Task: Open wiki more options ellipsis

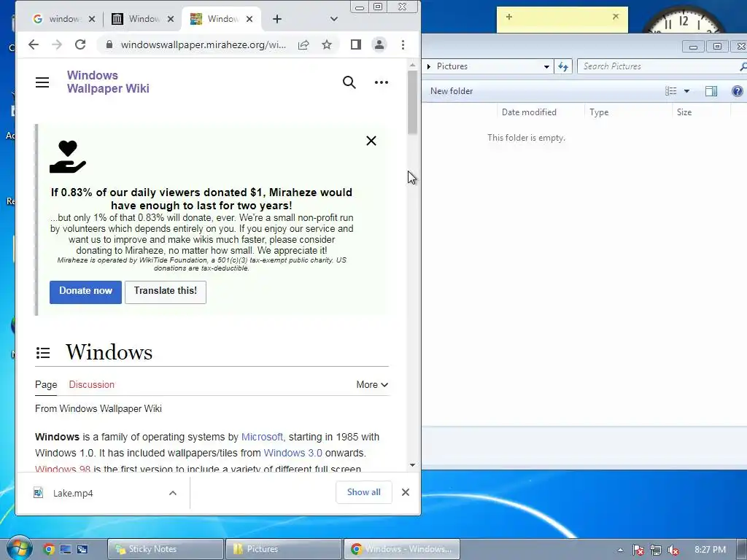Action: pos(381,82)
